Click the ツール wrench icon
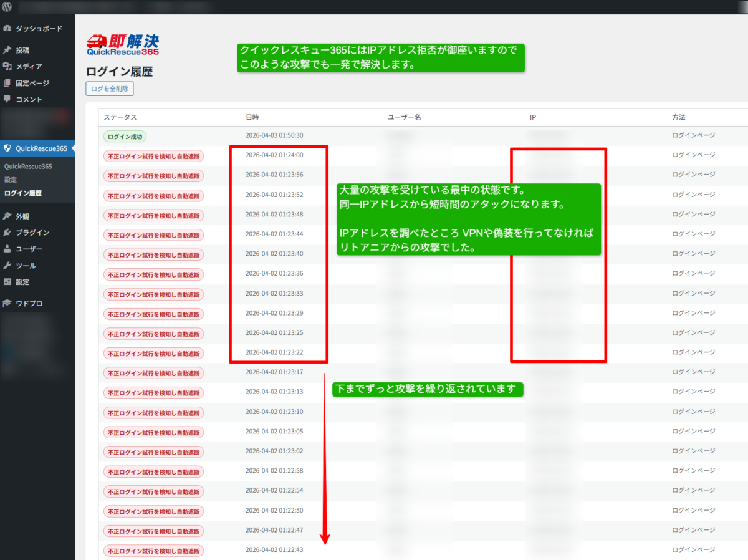Viewport: 748px width, 560px height. pyautogui.click(x=7, y=266)
